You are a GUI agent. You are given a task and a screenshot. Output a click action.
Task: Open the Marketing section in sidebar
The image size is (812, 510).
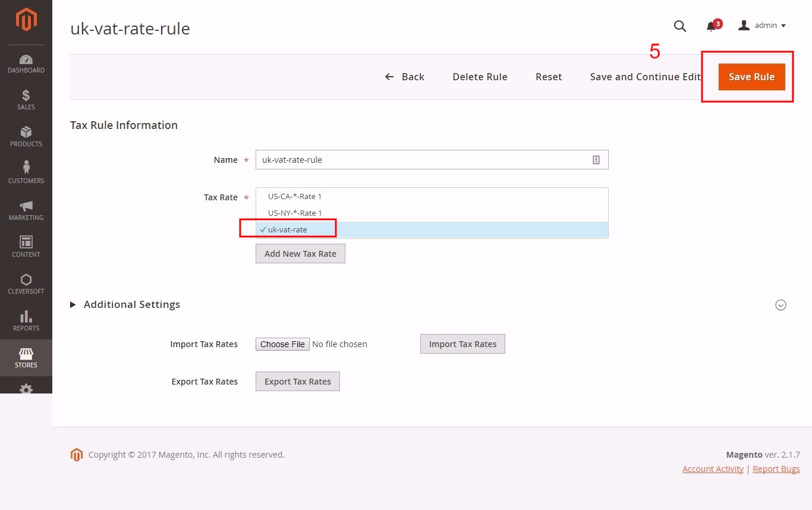(x=26, y=210)
